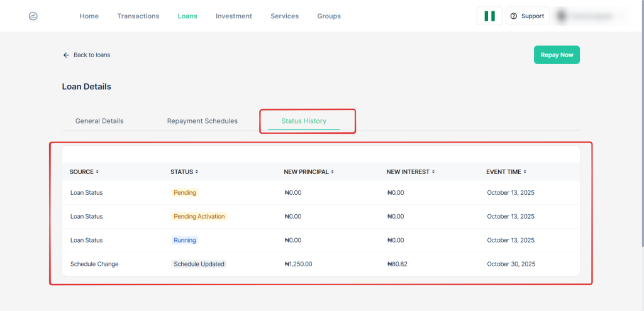Open the Loans menu item
Image resolution: width=644 pixels, height=311 pixels.
click(x=187, y=16)
